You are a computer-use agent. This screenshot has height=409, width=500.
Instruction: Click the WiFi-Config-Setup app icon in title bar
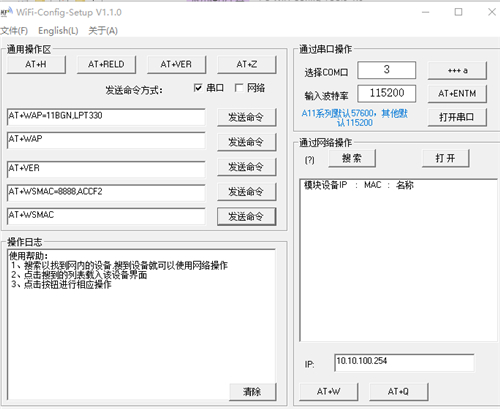click(6, 12)
